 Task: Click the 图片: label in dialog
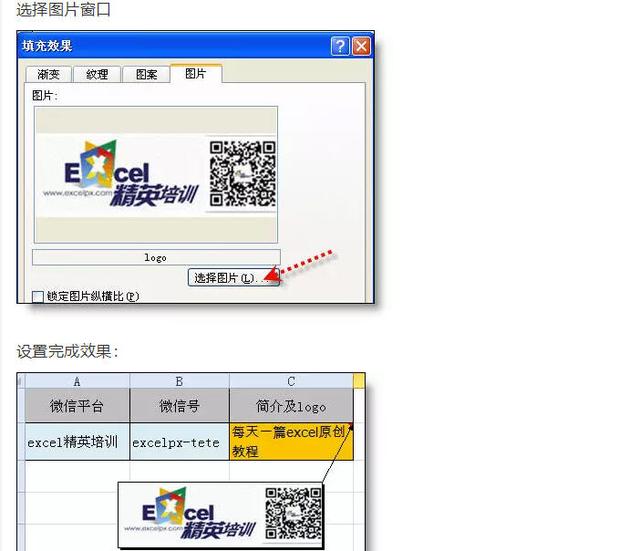45,96
